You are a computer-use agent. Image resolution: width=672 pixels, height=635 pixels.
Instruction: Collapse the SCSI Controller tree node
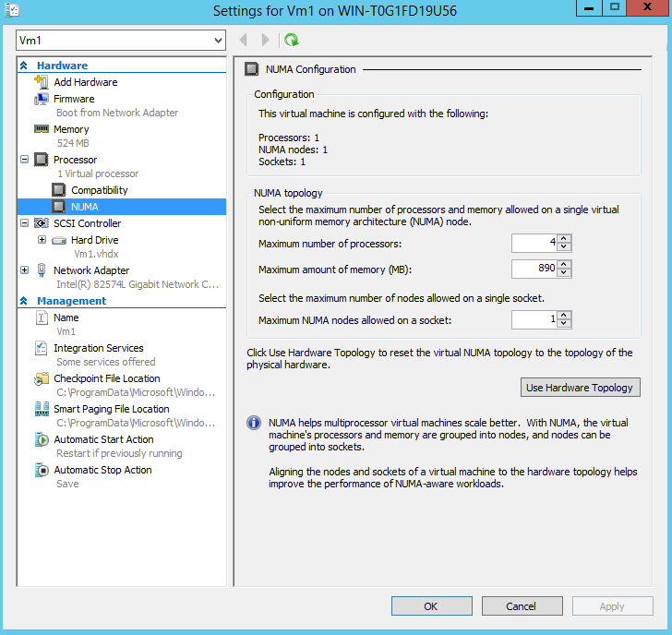click(24, 222)
